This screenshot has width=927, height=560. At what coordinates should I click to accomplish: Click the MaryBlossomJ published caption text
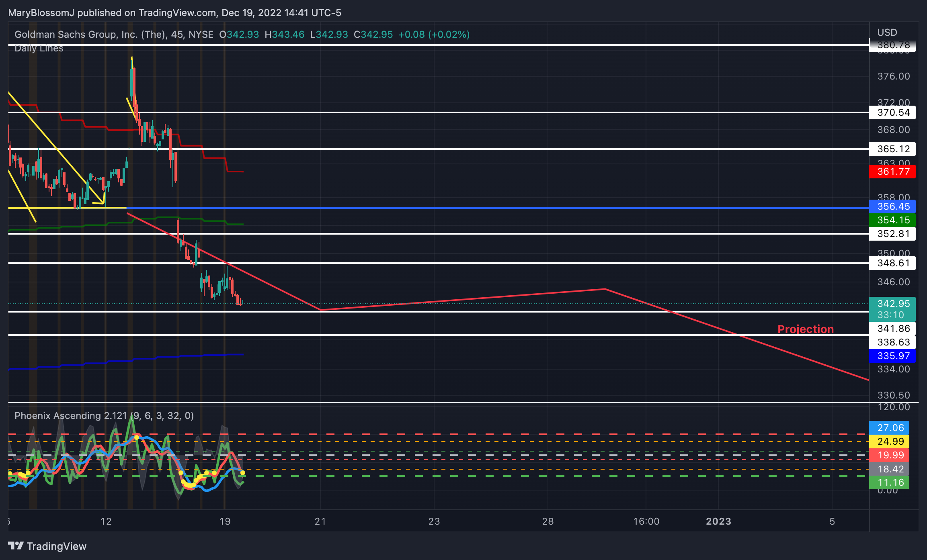pos(174,13)
